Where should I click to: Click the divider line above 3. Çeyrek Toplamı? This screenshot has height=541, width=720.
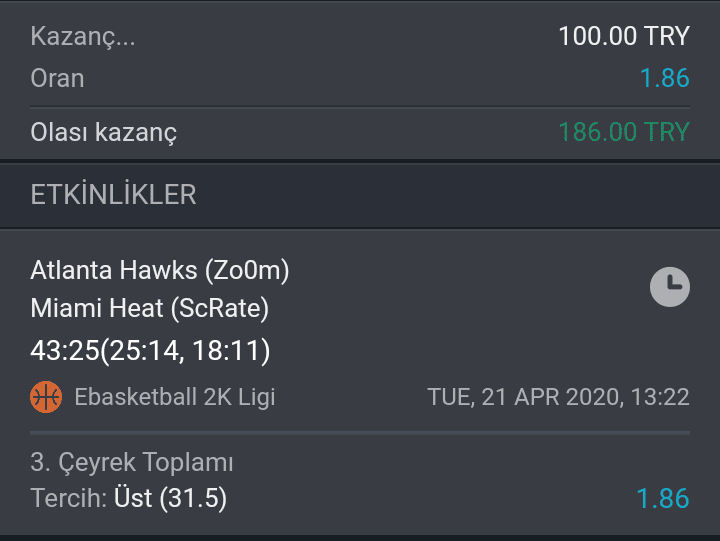[360, 433]
